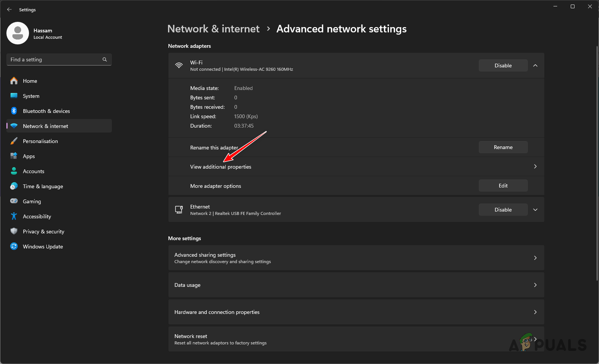This screenshot has width=599, height=364.
Task: Click the Rename this adapter label
Action: click(x=214, y=148)
